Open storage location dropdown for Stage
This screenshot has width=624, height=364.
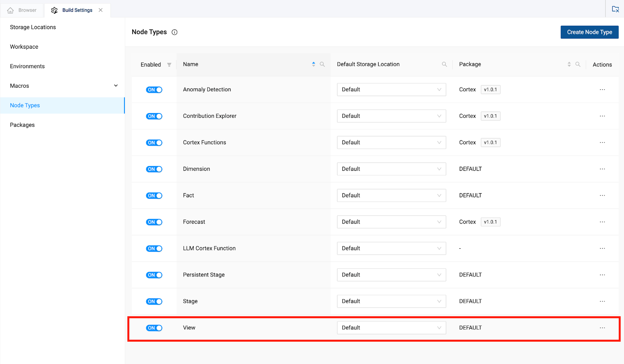tap(391, 301)
